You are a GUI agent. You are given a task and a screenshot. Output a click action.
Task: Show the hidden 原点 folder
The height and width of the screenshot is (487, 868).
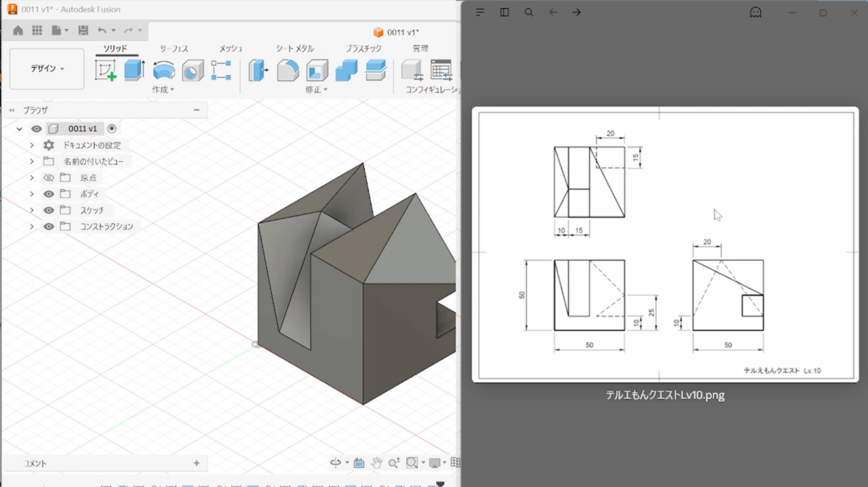(x=49, y=178)
